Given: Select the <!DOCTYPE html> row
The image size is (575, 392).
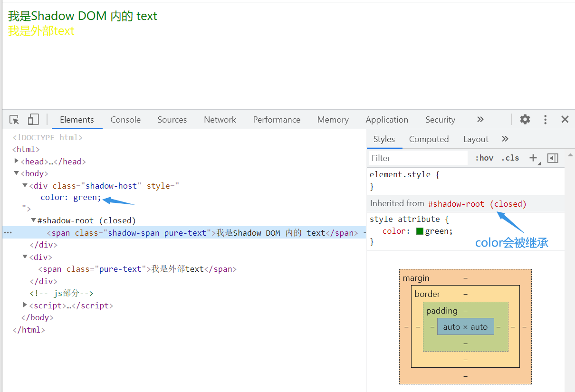Looking at the screenshot, I should pyautogui.click(x=48, y=137).
